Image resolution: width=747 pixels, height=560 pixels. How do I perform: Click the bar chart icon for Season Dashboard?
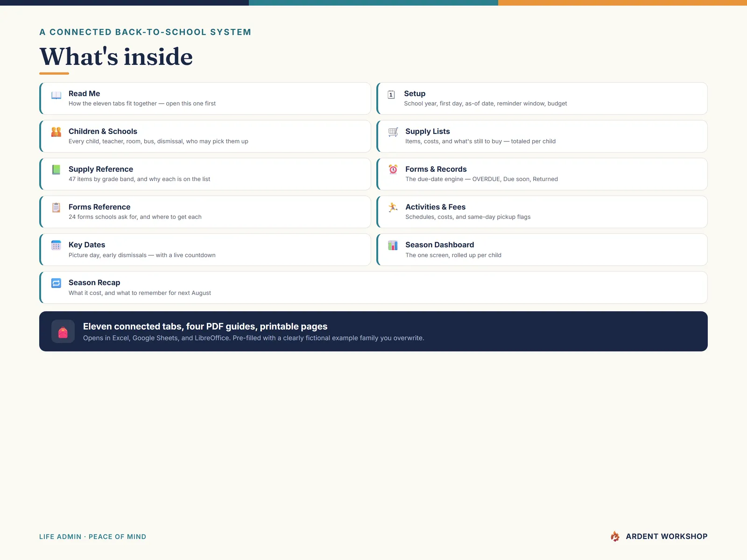[393, 245]
